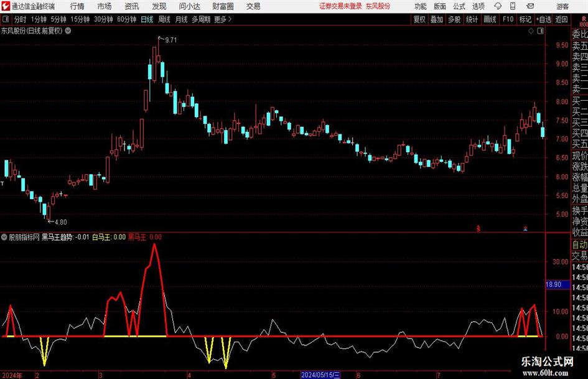Click the 返回 back button
Image resolution: width=588 pixels, height=379 pixels.
(561, 19)
